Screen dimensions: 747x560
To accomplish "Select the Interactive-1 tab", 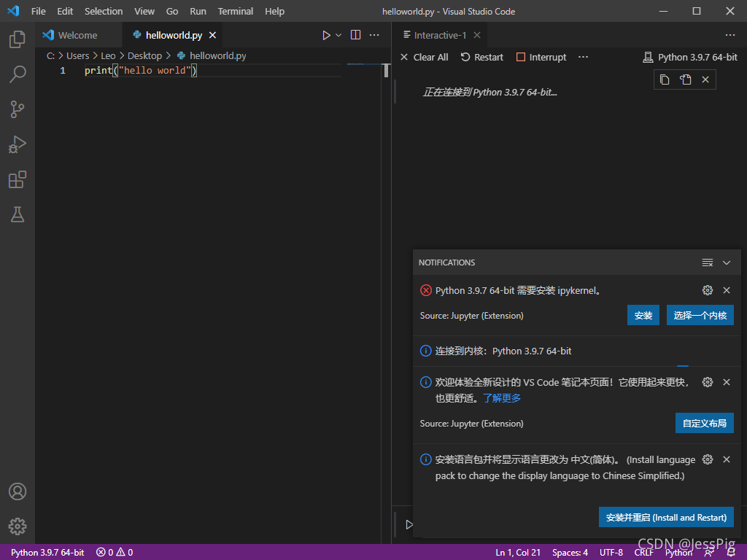I will [x=440, y=35].
